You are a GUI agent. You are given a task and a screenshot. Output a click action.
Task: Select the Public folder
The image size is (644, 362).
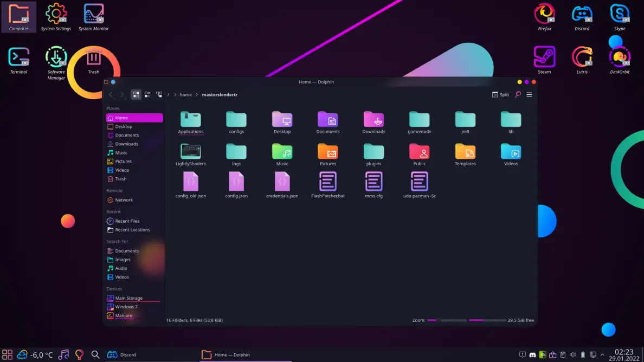420,154
